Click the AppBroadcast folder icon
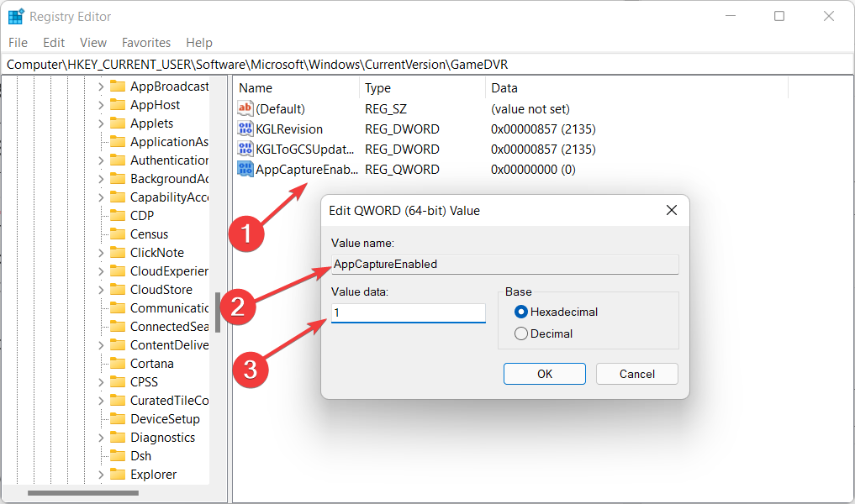Image resolution: width=855 pixels, height=504 pixels. (118, 86)
